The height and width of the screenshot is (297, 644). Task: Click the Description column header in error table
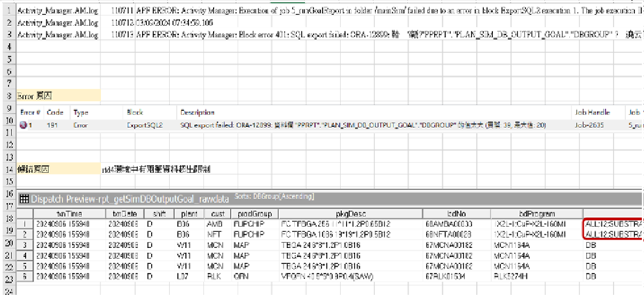coord(197,113)
